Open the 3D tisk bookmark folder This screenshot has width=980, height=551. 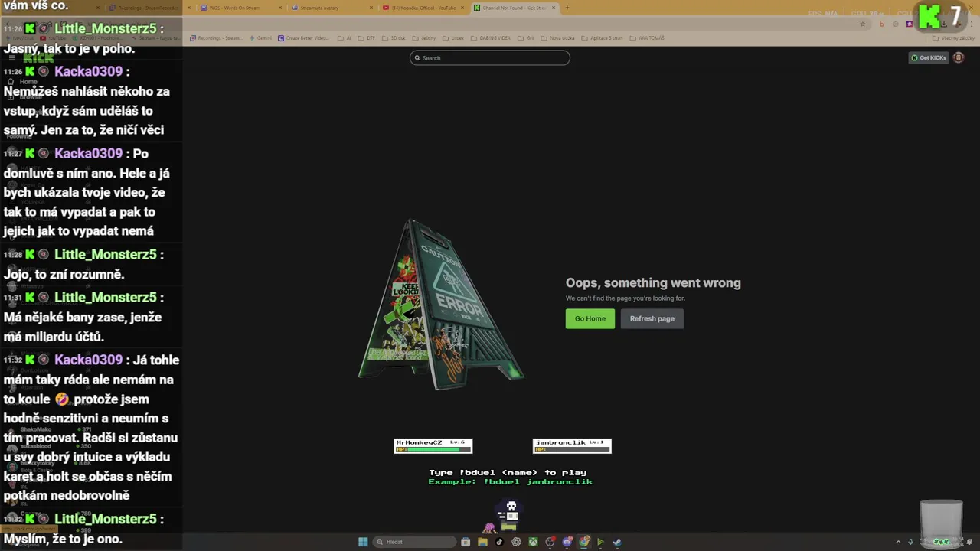(394, 38)
